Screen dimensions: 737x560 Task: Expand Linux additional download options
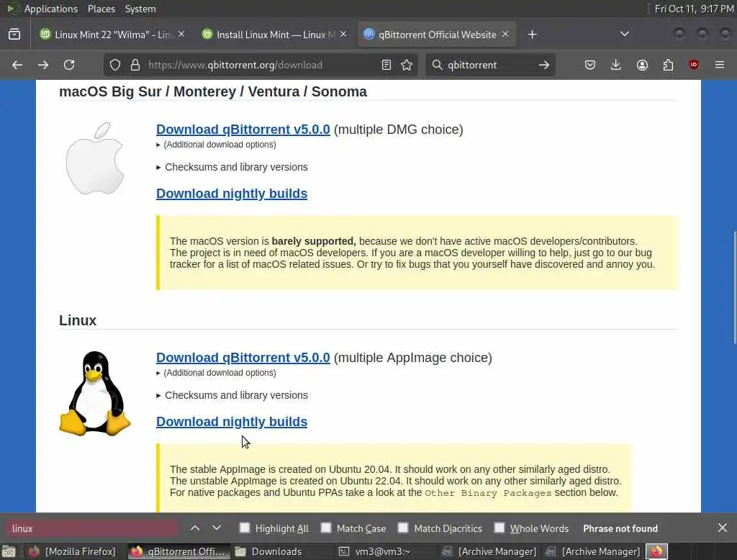[x=216, y=373]
